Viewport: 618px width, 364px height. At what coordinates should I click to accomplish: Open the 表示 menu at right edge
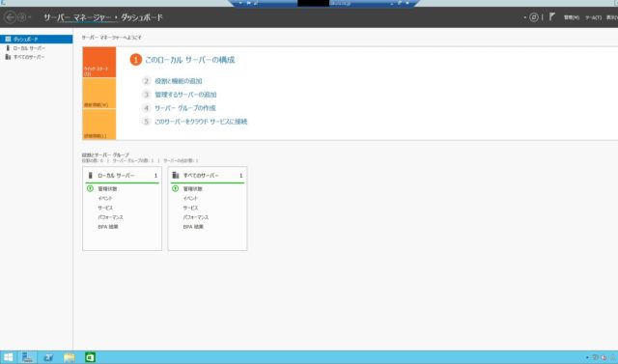612,17
